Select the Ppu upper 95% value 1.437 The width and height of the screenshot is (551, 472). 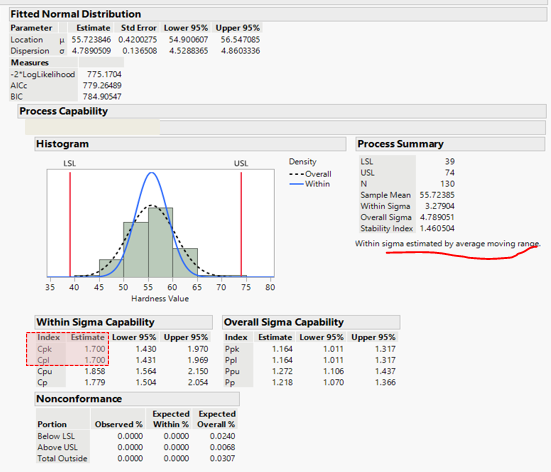385,371
